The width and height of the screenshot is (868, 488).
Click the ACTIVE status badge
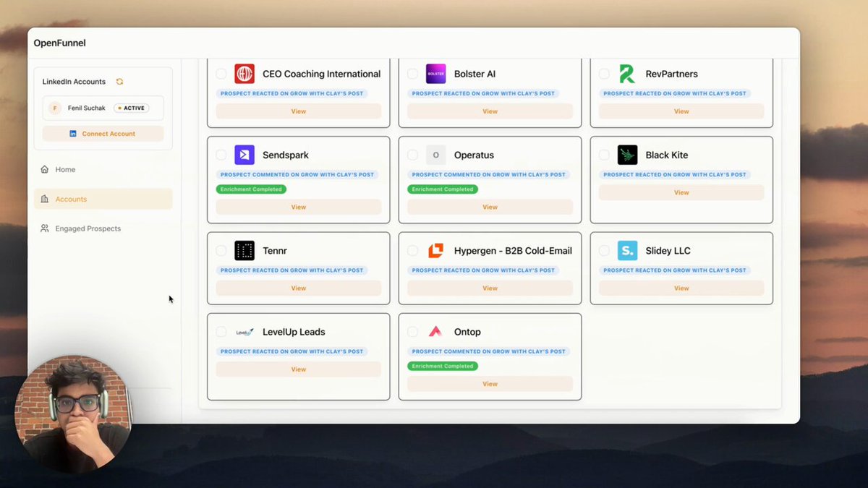(x=131, y=108)
